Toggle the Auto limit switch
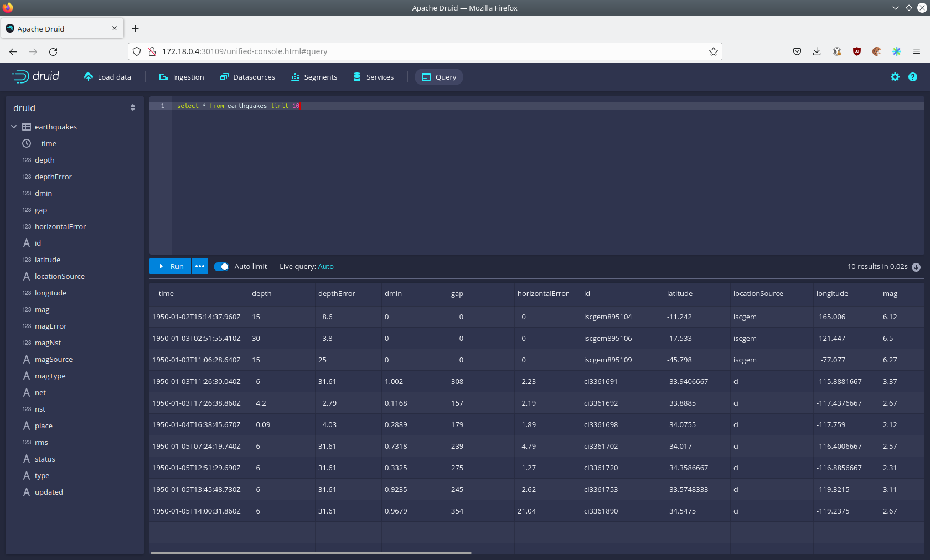 tap(221, 267)
